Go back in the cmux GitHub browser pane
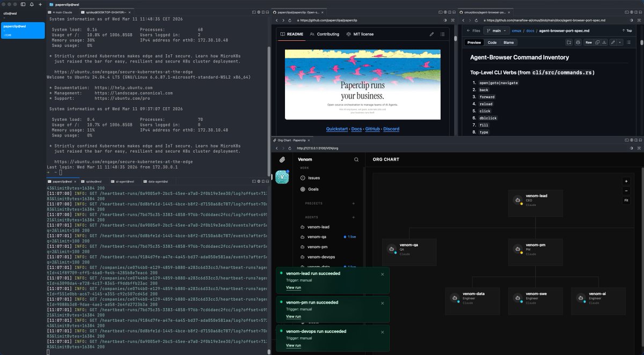 click(463, 20)
